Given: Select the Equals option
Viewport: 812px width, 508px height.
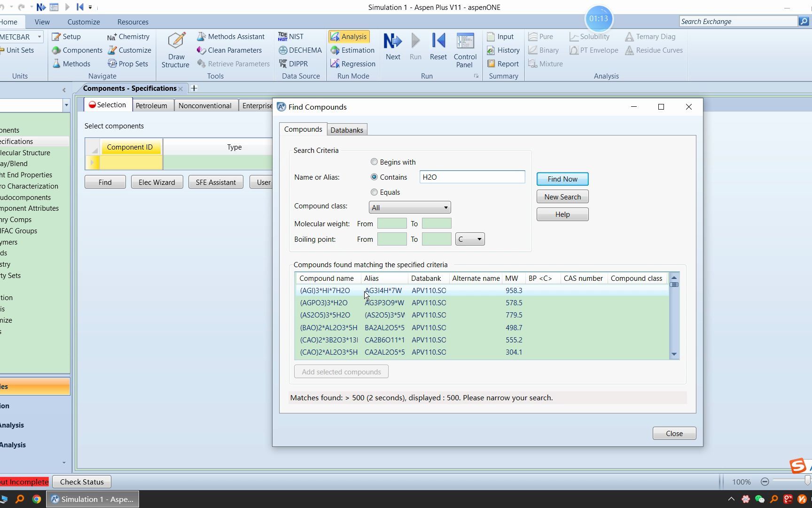Looking at the screenshot, I should (374, 192).
